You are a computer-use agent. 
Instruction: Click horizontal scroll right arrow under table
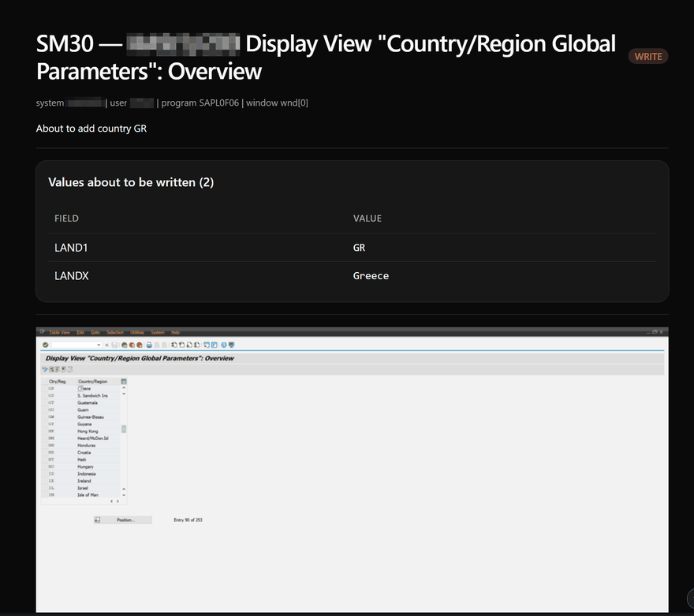118,502
